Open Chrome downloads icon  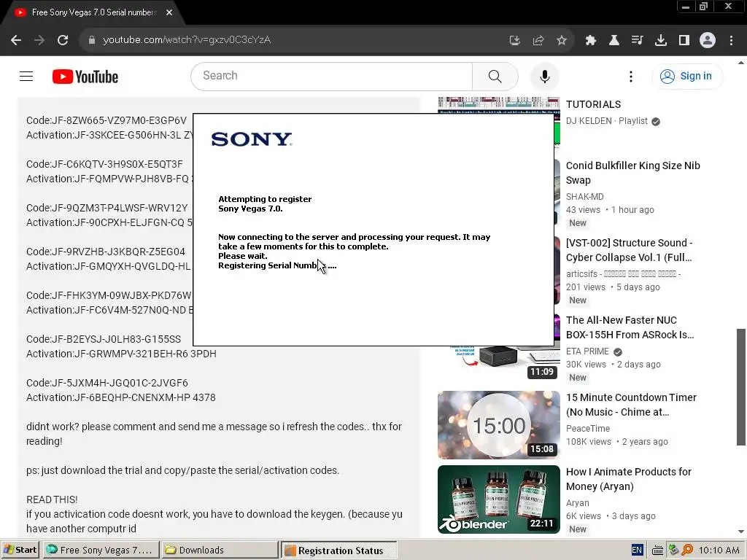(660, 41)
